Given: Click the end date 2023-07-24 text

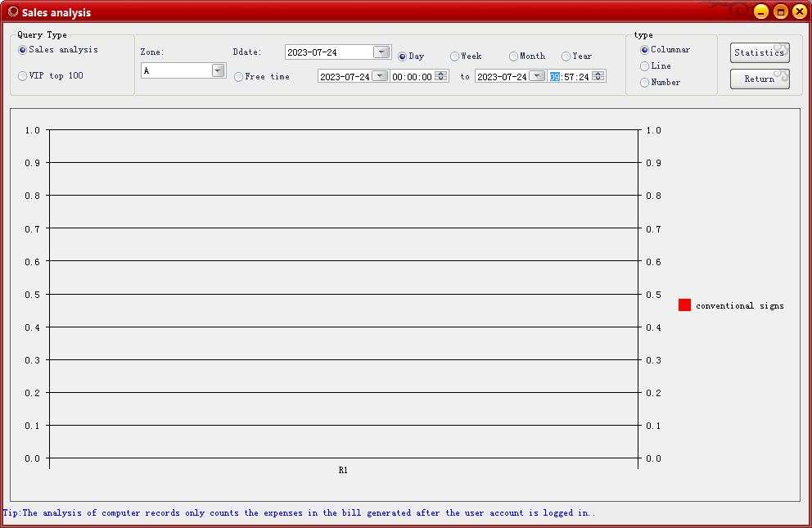Looking at the screenshot, I should (503, 77).
